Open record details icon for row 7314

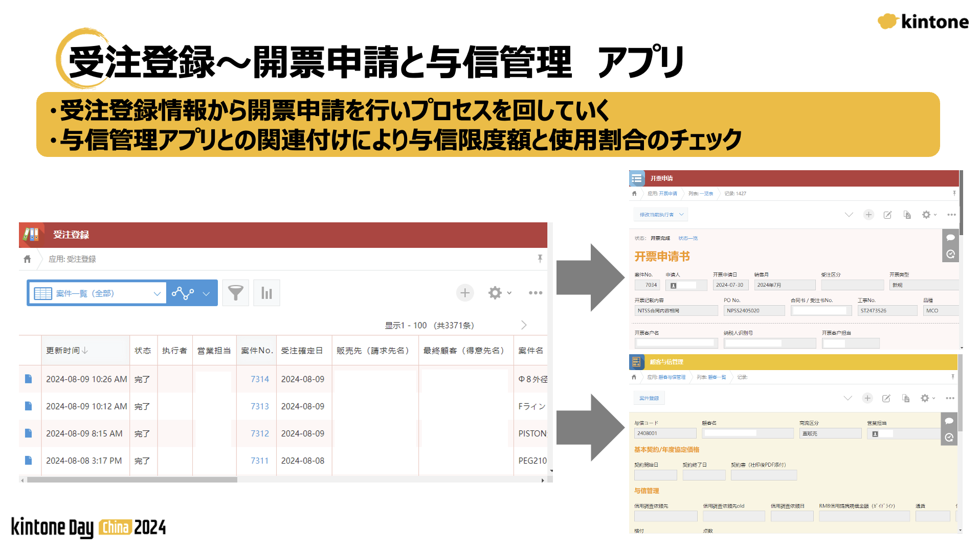[x=29, y=379]
